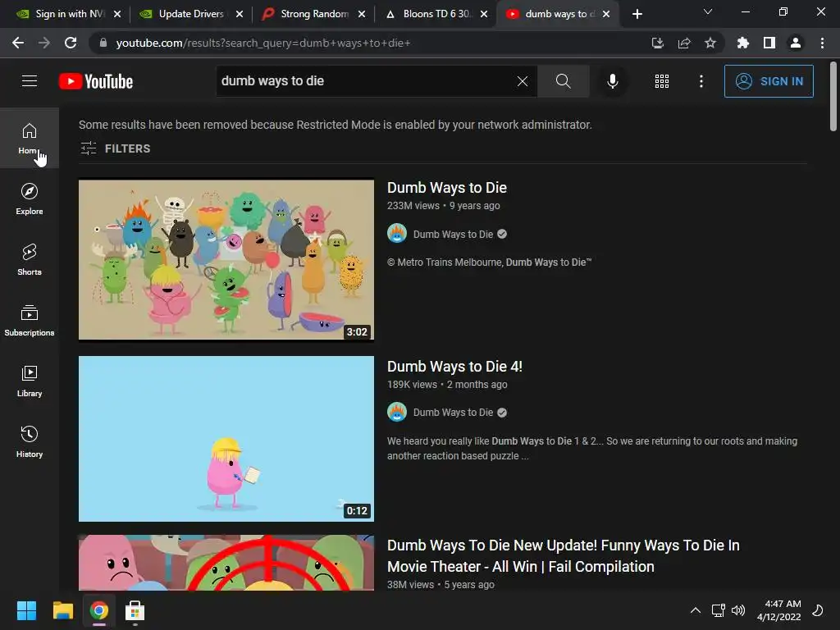The height and width of the screenshot is (630, 840).
Task: Open the Chrome extensions puzzle icon
Action: pos(742,43)
